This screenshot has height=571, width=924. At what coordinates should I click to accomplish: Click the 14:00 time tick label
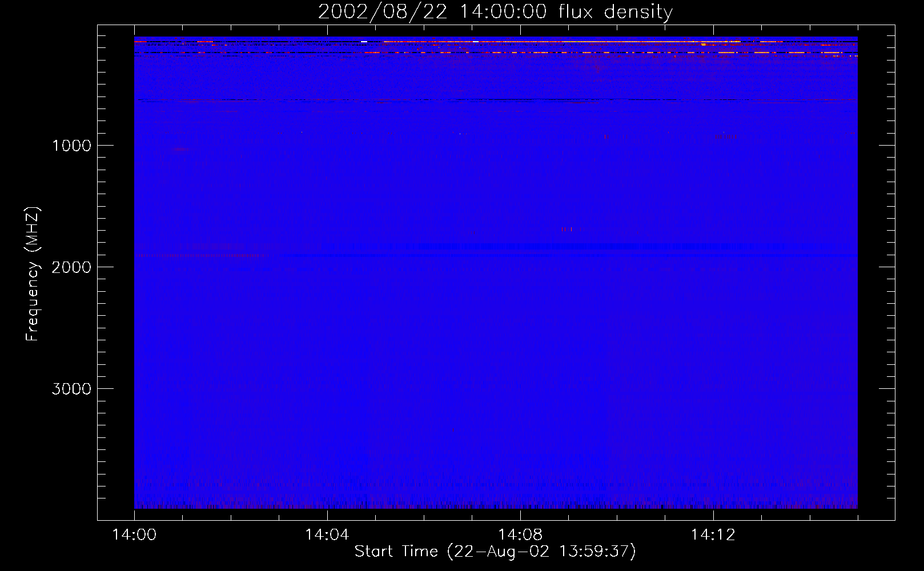click(134, 535)
